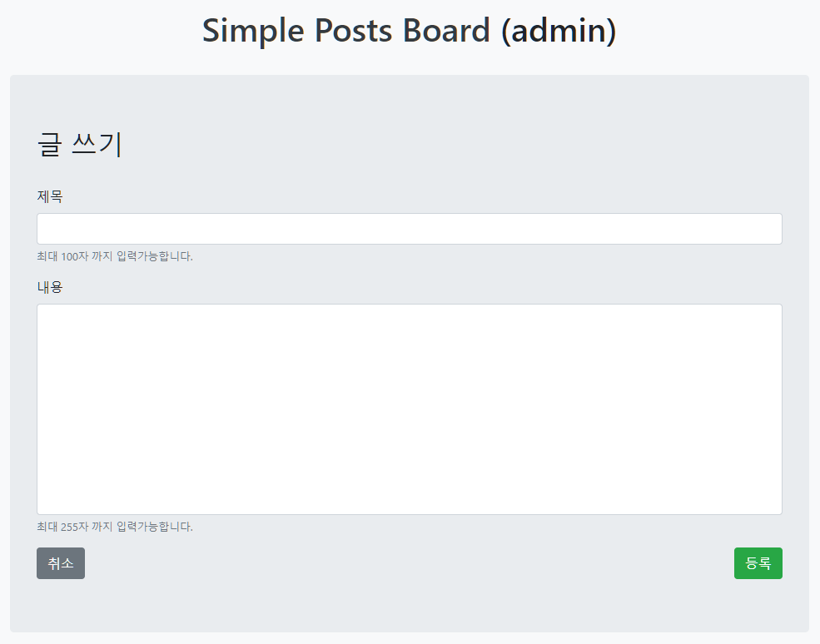Click the 내용 content textarea
Screen dimensions: 820x644
pyautogui.click(x=410, y=408)
